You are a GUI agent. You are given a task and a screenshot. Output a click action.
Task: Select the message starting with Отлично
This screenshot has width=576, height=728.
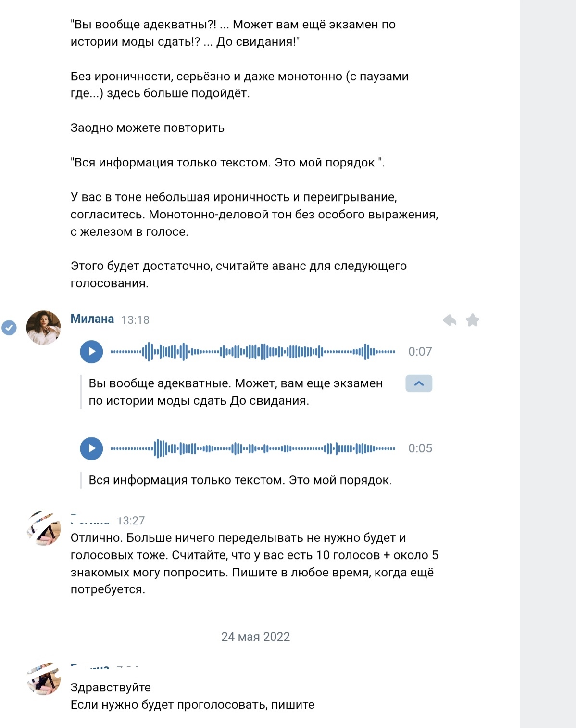point(254,563)
